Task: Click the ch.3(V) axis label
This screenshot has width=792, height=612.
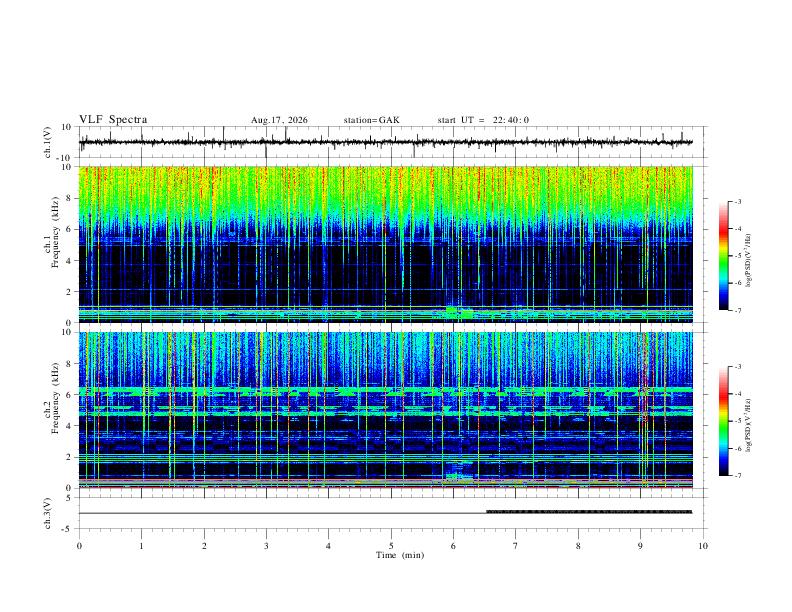Action: click(x=48, y=513)
